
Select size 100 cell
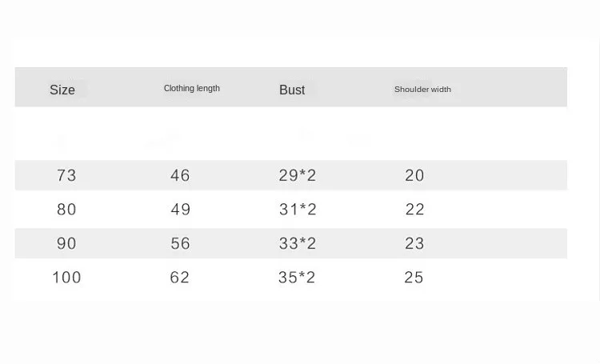(x=66, y=278)
